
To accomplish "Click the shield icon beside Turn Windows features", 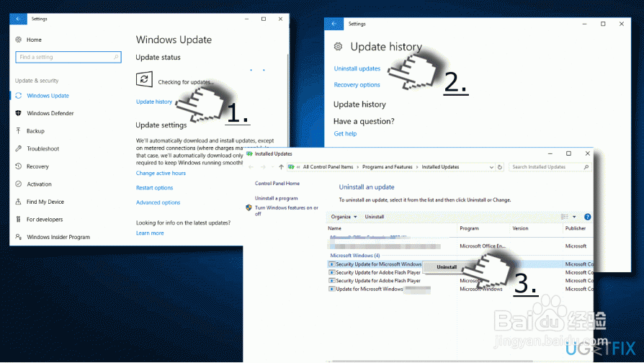I will click(x=249, y=207).
